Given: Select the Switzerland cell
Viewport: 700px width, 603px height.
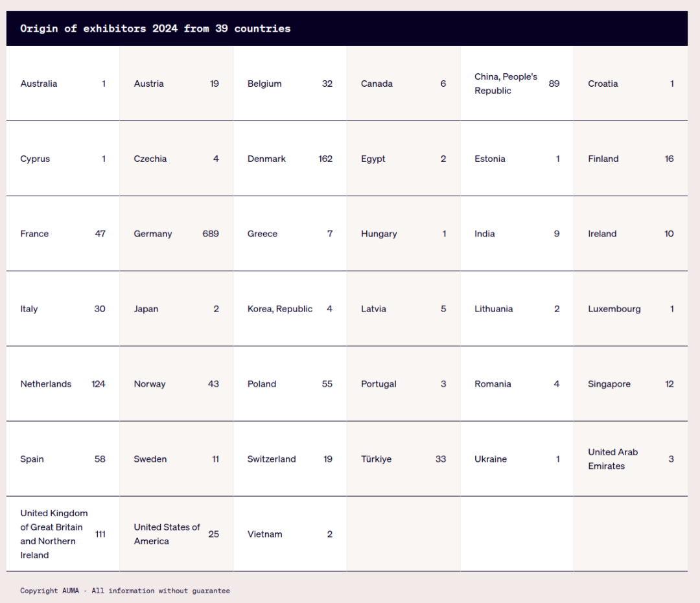Looking at the screenshot, I should pyautogui.click(x=289, y=459).
